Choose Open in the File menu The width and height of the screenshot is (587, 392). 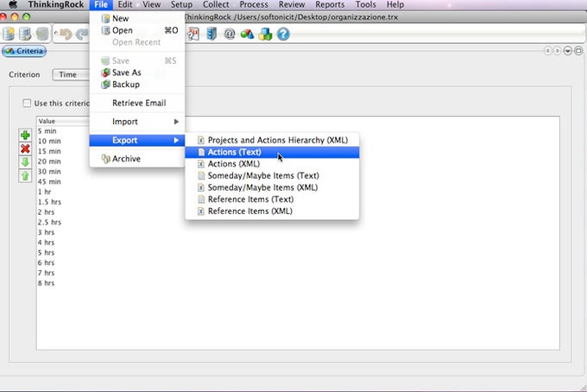point(137,30)
